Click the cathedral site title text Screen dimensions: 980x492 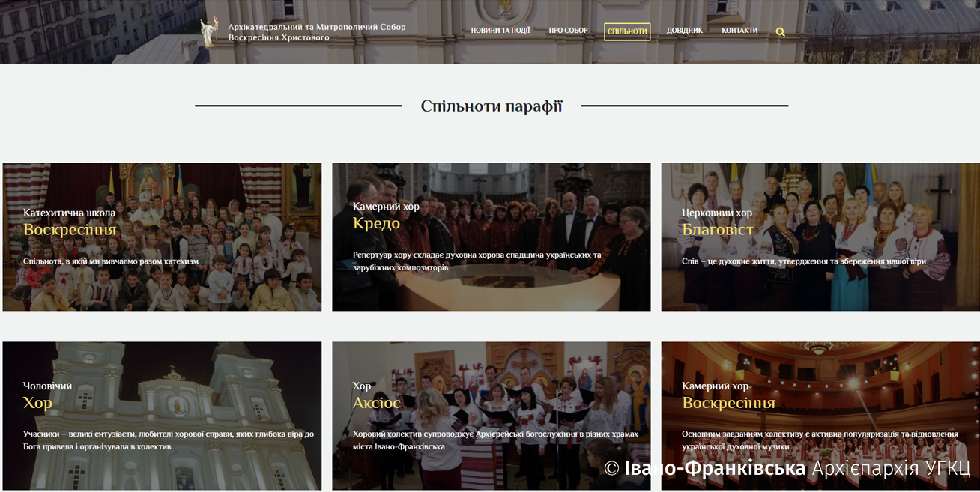coord(317,32)
